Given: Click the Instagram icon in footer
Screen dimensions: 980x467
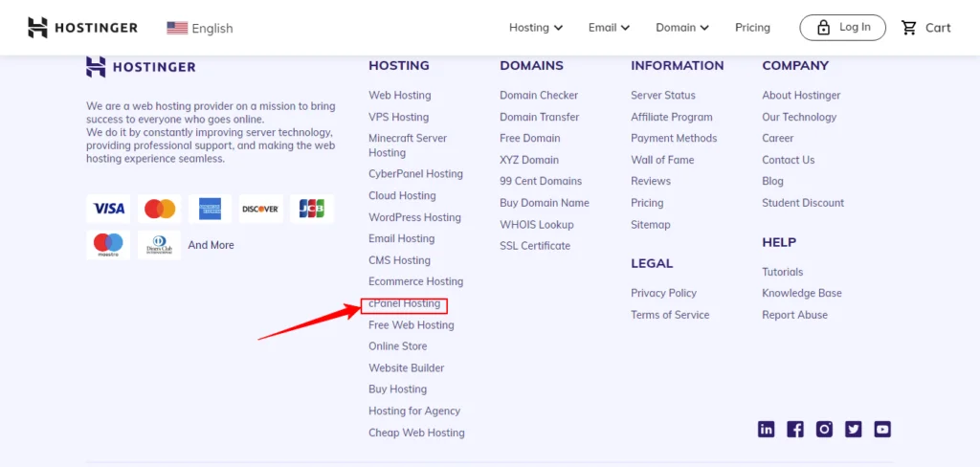Looking at the screenshot, I should 824,430.
